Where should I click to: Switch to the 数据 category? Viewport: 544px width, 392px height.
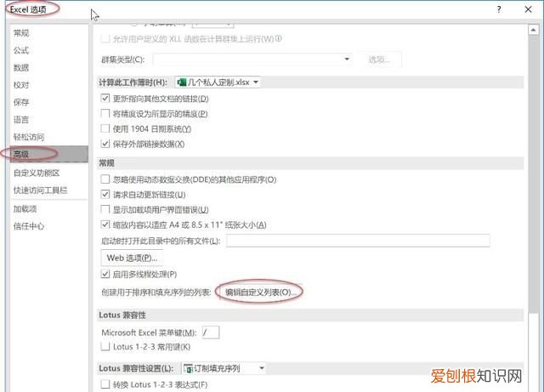[x=21, y=68]
